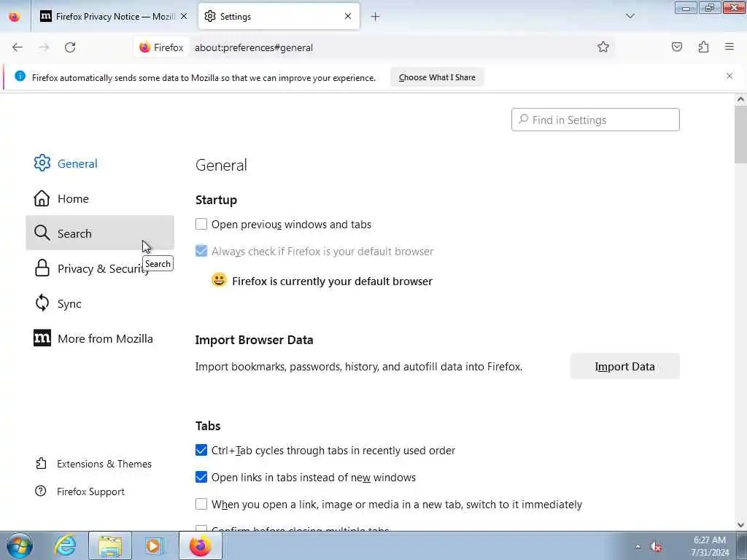Screen dimensions: 747x560
Task: Click the Firefox taskbar icon
Action: pos(200,545)
